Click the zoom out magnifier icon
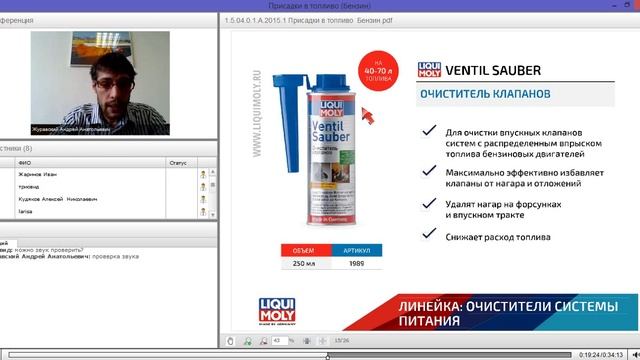The width and height of the screenshot is (640, 360). [x=264, y=341]
